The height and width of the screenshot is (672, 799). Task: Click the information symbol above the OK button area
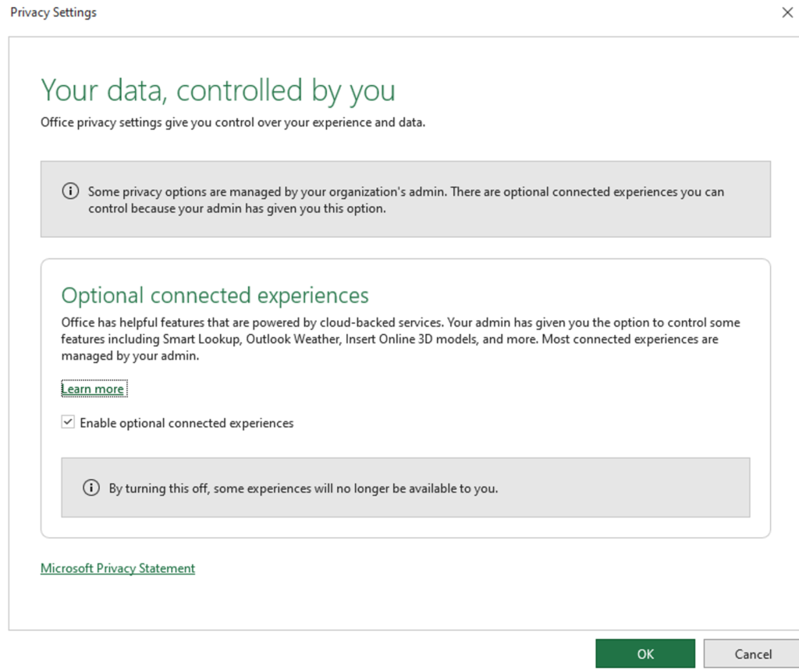pyautogui.click(x=91, y=487)
